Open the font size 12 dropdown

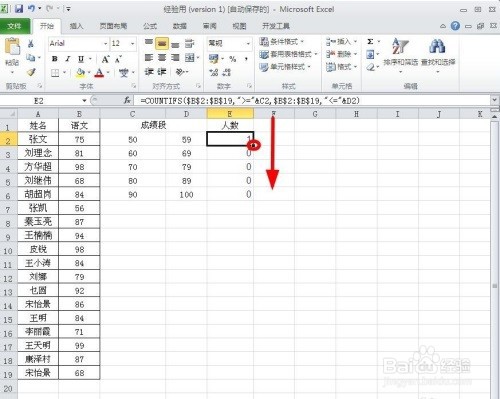tap(132, 43)
